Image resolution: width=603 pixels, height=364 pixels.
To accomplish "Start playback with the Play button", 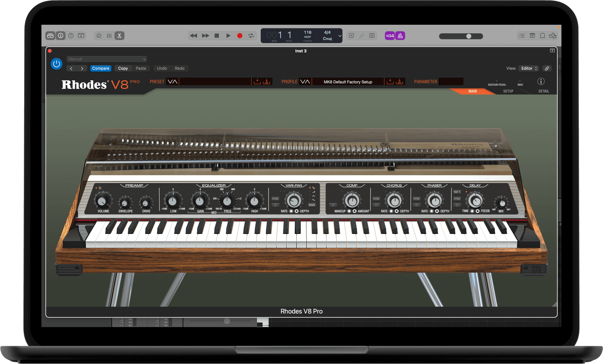I will [x=228, y=36].
